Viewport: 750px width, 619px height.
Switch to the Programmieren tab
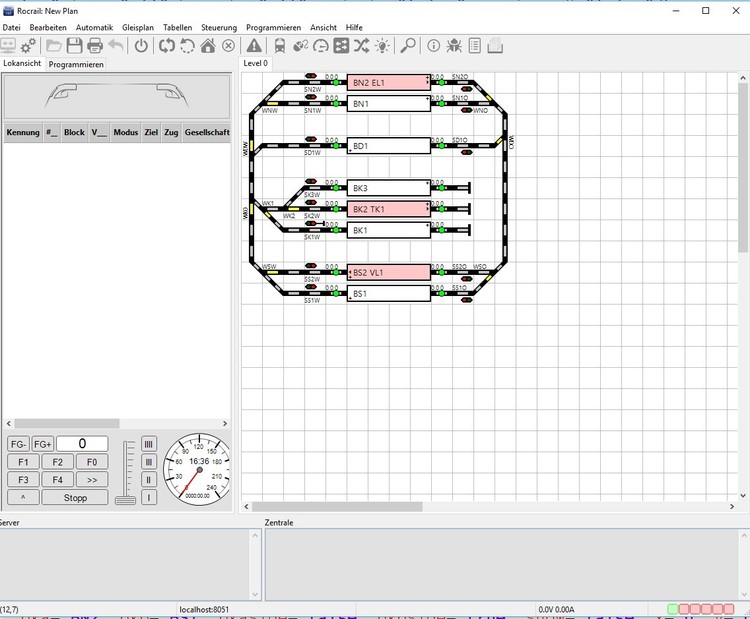coord(76,64)
